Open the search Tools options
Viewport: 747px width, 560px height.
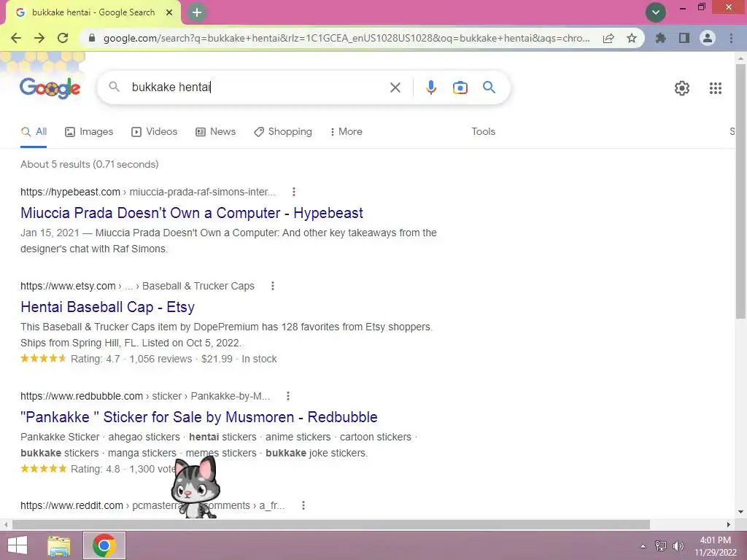coord(483,132)
